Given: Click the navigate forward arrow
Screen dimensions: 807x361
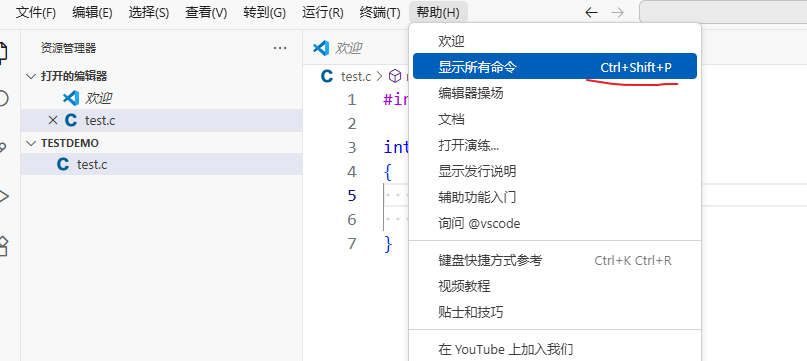Looking at the screenshot, I should (x=617, y=13).
